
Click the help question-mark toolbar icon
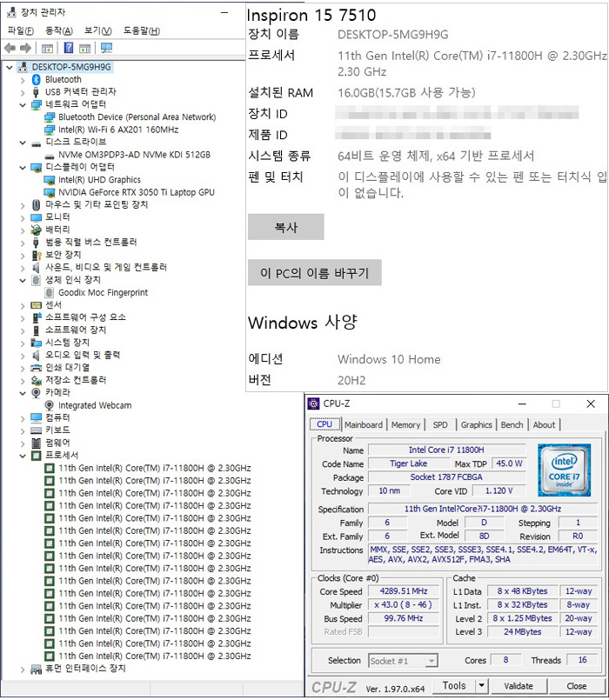[x=69, y=48]
